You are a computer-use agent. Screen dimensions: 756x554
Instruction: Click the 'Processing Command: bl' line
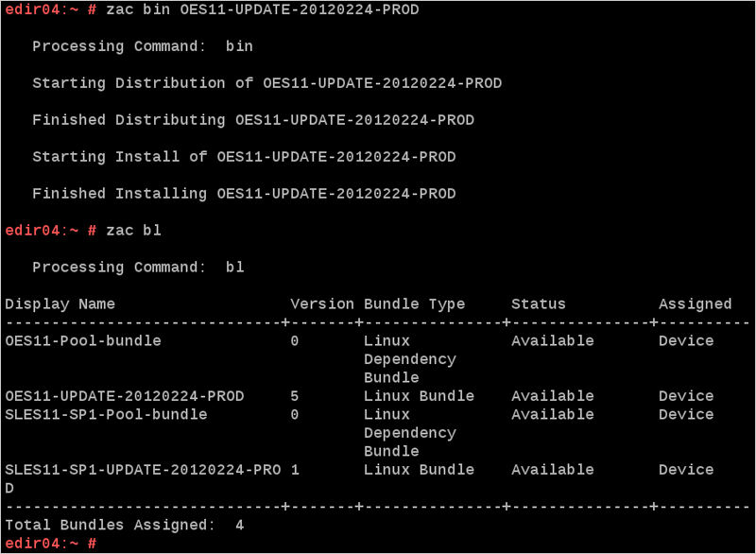point(138,268)
